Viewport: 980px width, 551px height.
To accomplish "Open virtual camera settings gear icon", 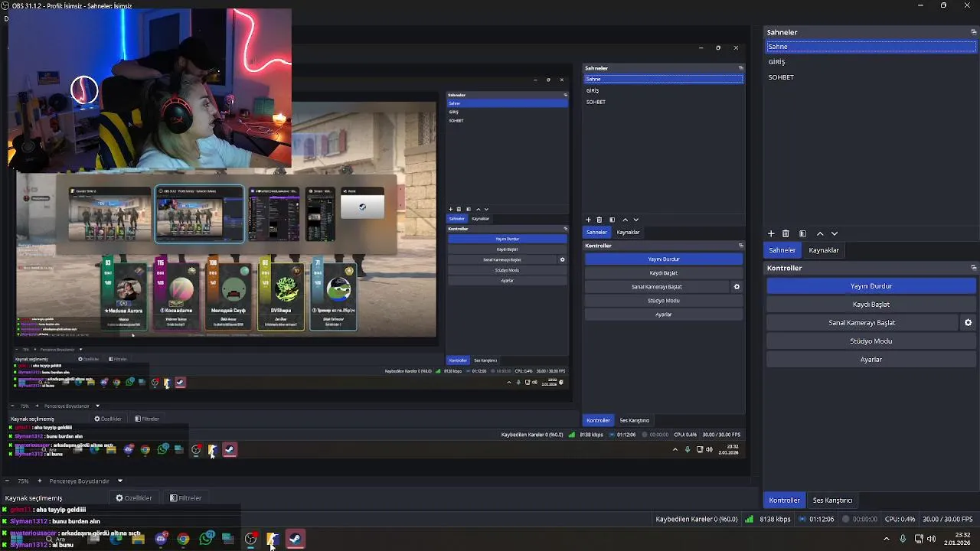I will click(968, 323).
